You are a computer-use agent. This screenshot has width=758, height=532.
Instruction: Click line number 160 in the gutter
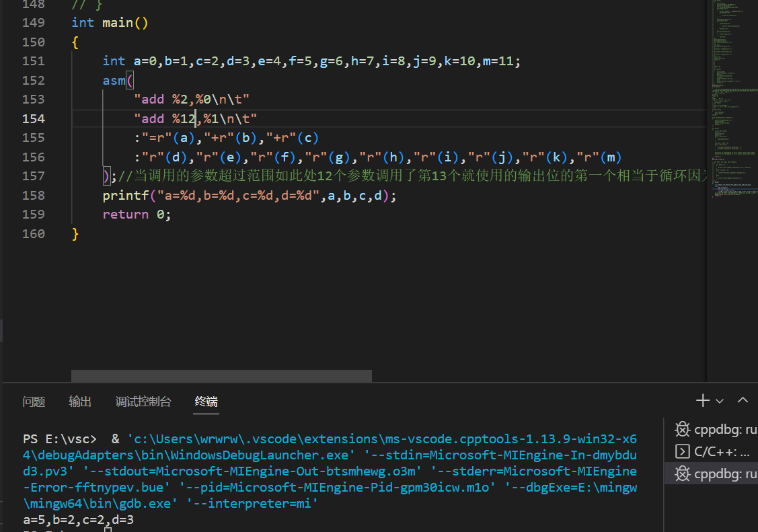[34, 234]
